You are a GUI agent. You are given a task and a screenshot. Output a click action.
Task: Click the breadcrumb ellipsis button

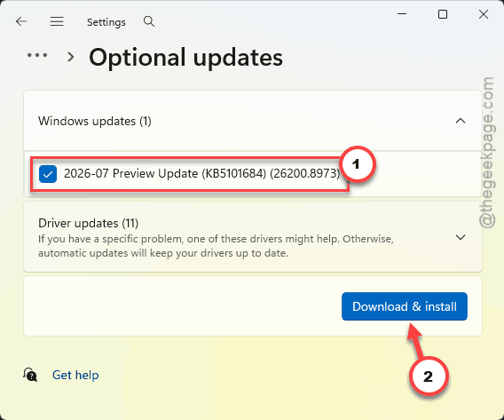[37, 55]
